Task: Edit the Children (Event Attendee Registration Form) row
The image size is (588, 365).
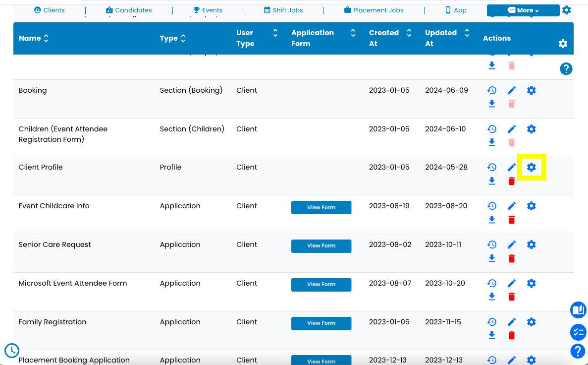Action: tap(512, 129)
